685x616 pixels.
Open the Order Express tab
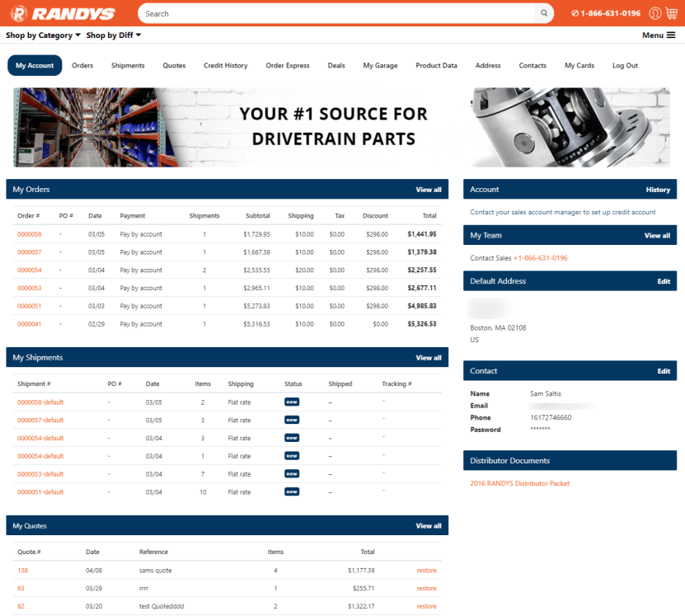tap(288, 65)
